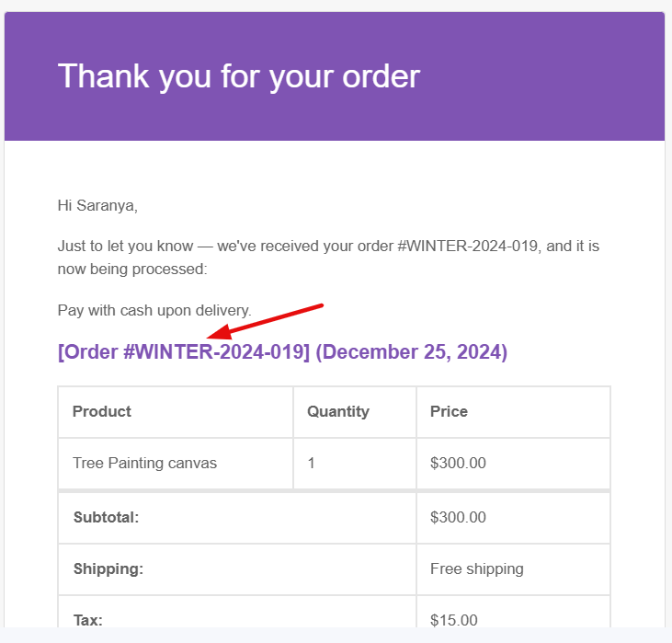Click the "Price" column header

pyautogui.click(x=449, y=411)
